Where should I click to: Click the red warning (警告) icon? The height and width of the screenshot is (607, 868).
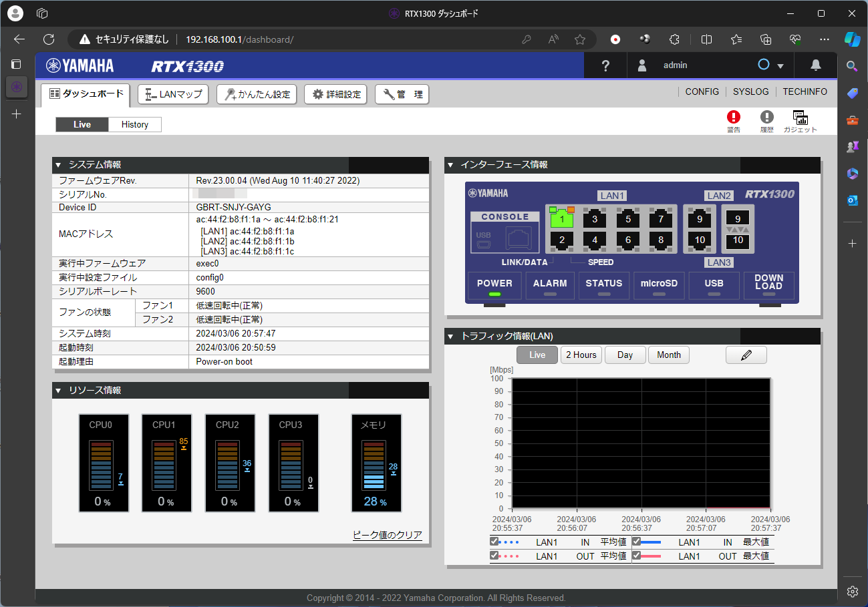pos(734,118)
